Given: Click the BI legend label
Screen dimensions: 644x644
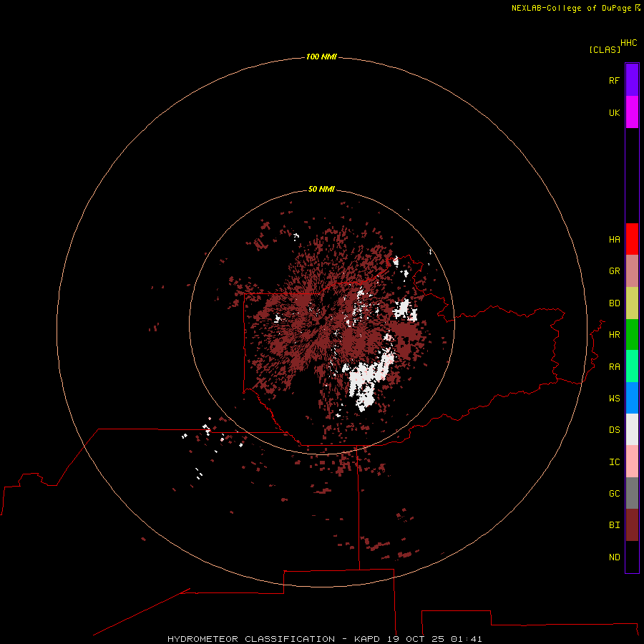Looking at the screenshot, I should pos(614,525).
